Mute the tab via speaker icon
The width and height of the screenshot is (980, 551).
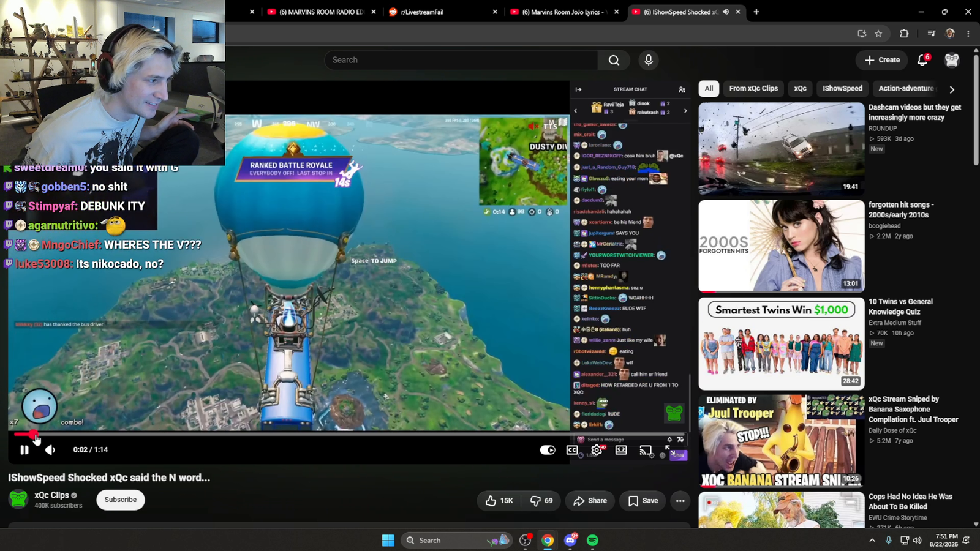click(x=726, y=12)
